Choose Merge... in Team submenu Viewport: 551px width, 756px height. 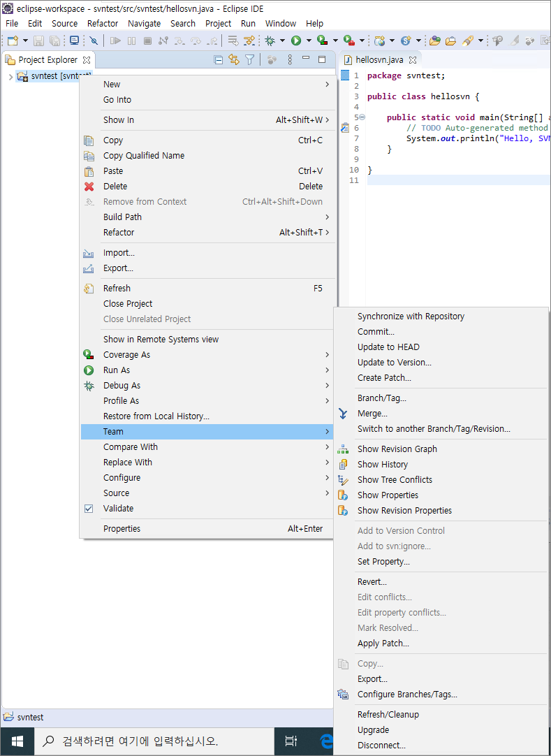click(441, 414)
